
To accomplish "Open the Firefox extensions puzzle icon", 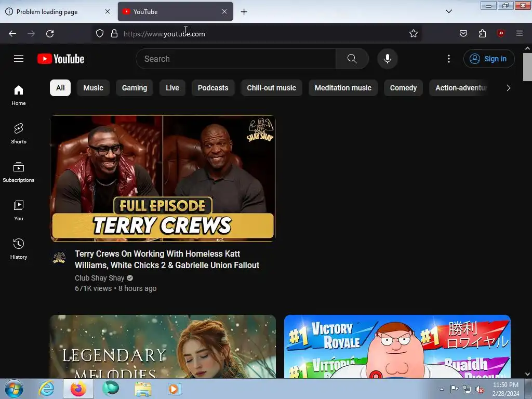I will tap(482, 33).
